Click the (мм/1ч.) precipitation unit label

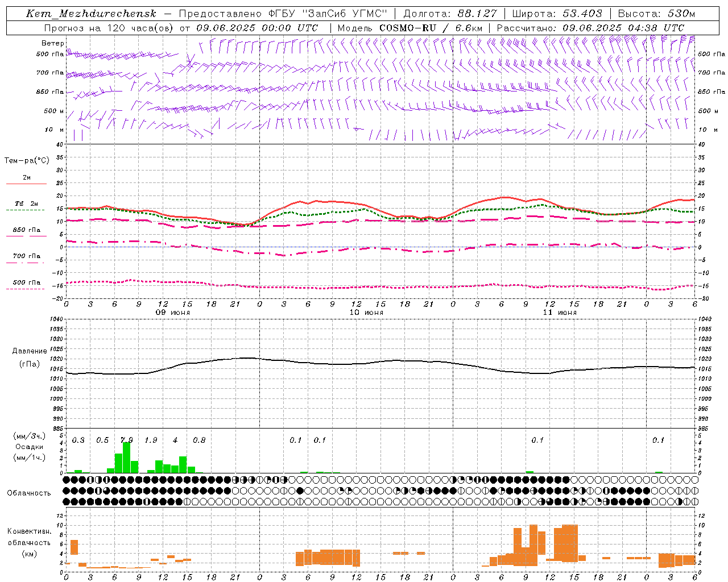(x=29, y=458)
